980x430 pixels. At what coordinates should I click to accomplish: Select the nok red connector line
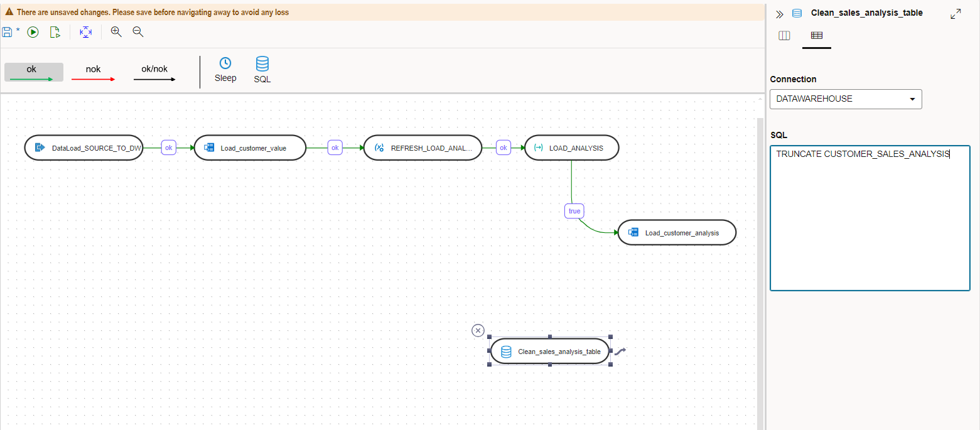click(x=93, y=72)
